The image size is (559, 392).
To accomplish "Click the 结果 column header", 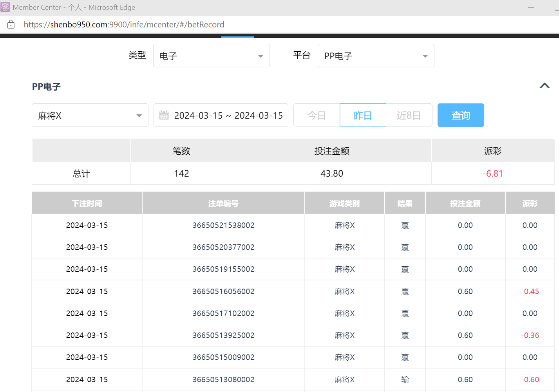I will coord(405,203).
